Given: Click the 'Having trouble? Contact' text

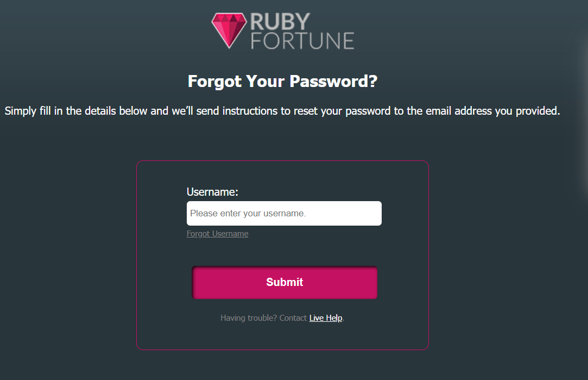Looking at the screenshot, I should 263,317.
